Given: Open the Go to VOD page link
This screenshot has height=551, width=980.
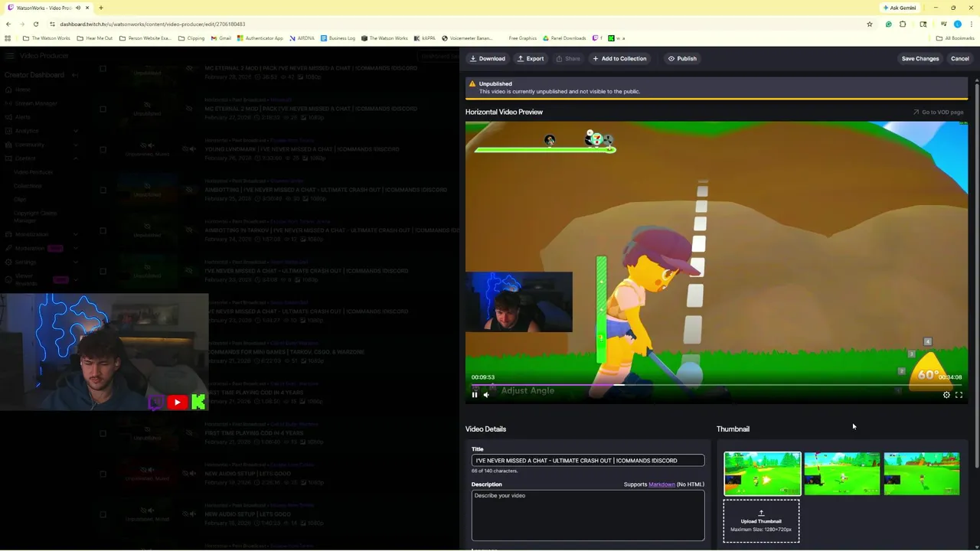Looking at the screenshot, I should [x=937, y=112].
